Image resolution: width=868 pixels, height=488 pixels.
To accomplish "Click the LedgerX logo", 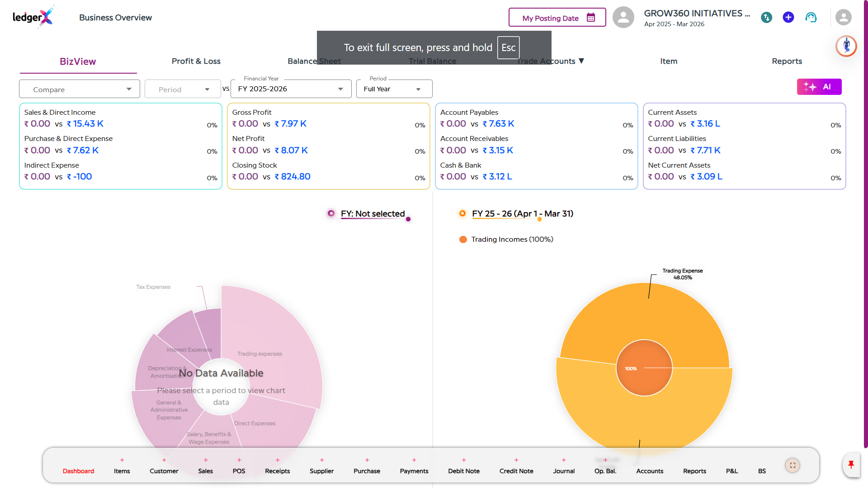I will click(x=33, y=17).
